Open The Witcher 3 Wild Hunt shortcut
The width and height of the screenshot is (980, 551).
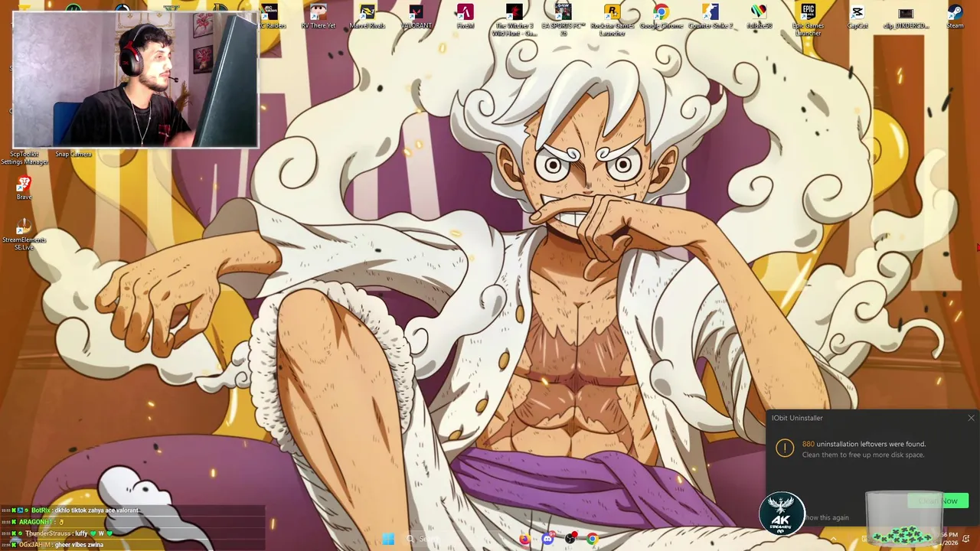514,21
